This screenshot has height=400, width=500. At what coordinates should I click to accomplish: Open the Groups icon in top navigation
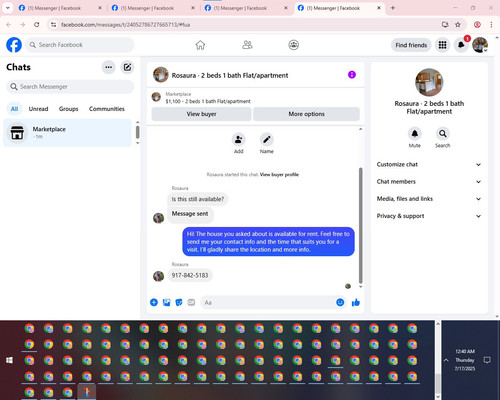294,45
